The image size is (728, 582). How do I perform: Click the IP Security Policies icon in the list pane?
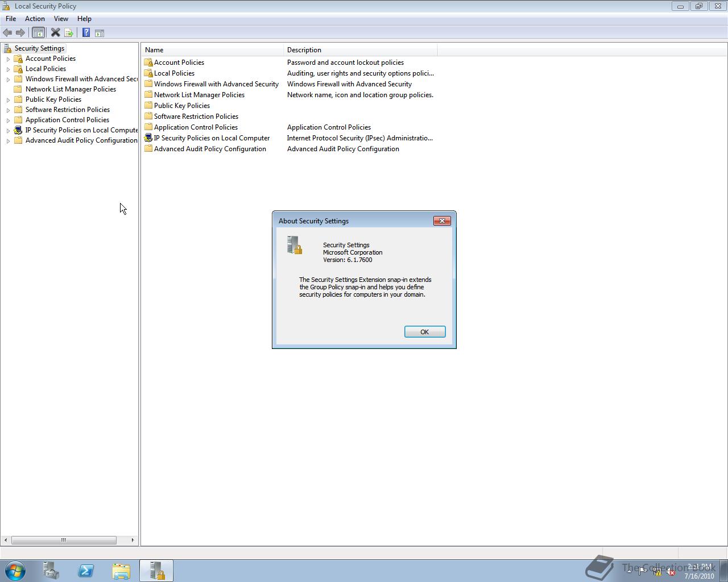148,138
